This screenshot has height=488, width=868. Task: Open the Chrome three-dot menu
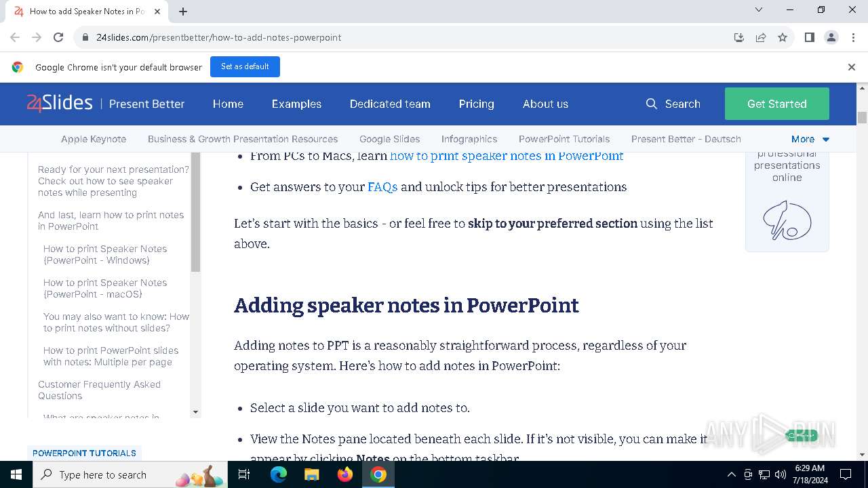853,37
